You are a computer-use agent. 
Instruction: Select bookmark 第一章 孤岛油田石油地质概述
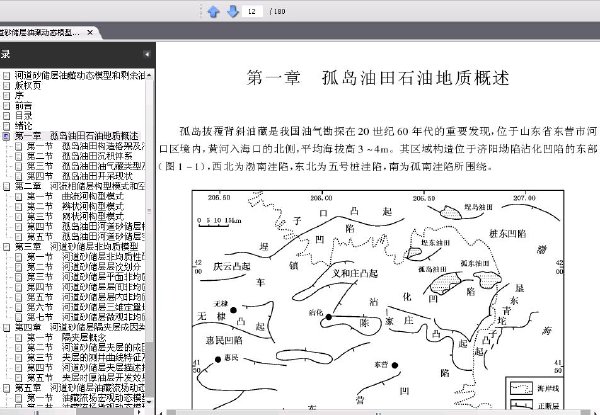point(77,136)
